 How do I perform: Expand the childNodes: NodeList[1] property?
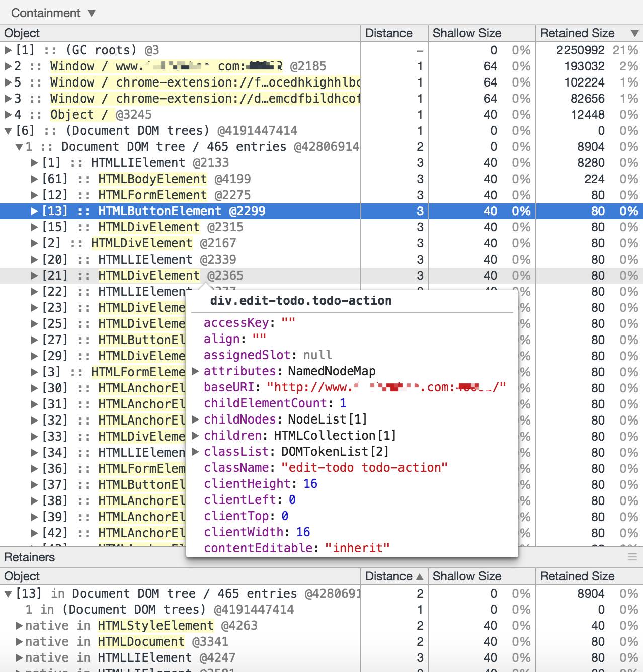click(x=196, y=419)
